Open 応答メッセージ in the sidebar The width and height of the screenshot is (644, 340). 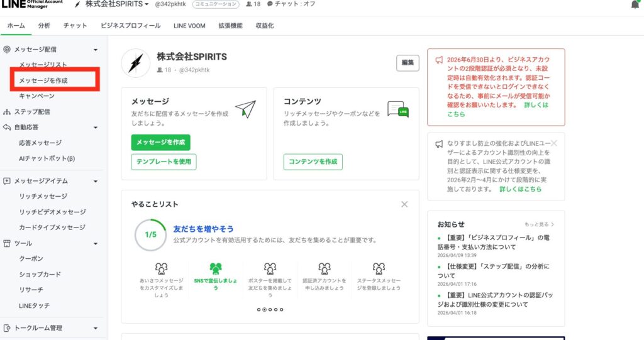pyautogui.click(x=40, y=143)
